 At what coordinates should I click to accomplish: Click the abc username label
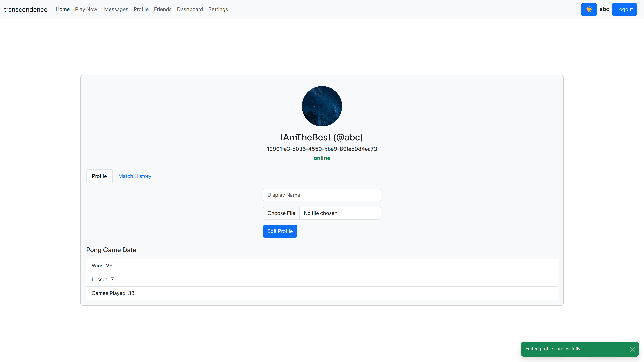(x=604, y=9)
